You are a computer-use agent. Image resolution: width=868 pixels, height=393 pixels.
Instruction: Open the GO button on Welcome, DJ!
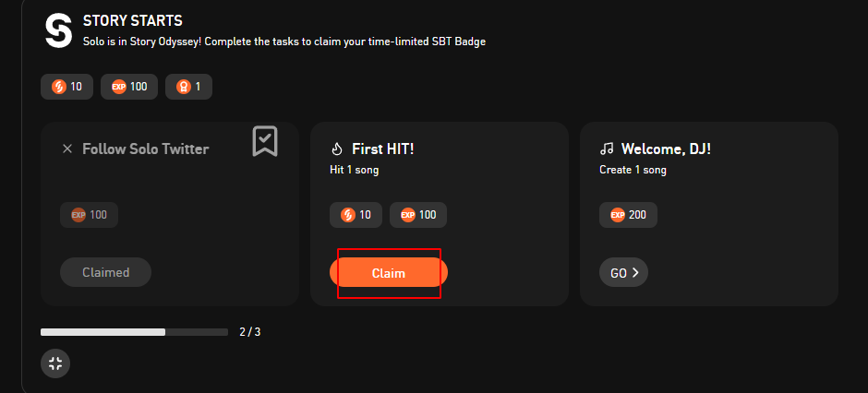point(624,272)
